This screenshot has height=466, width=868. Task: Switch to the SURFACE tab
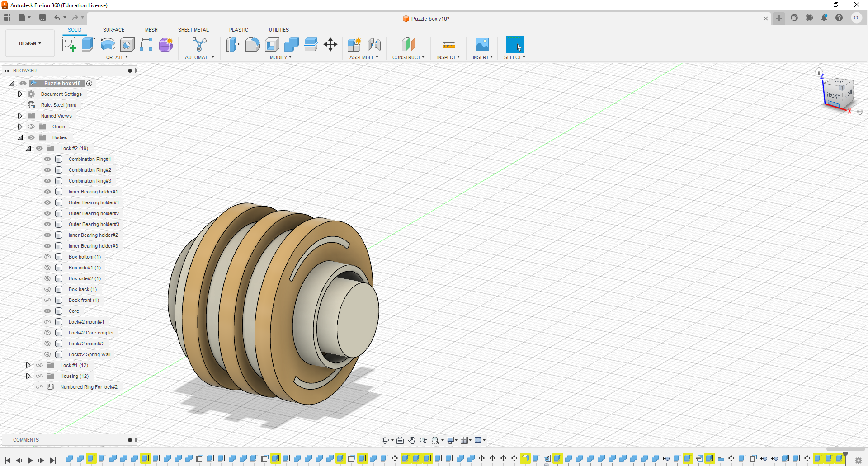(113, 30)
